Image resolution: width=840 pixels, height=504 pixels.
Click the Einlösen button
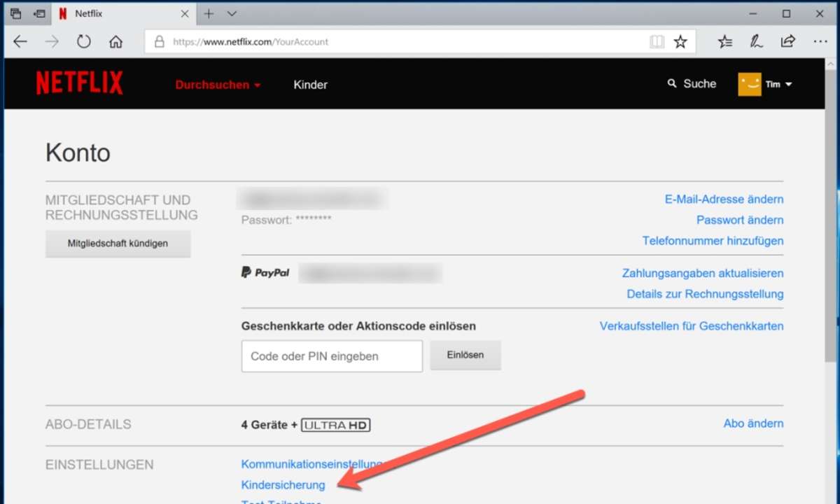465,355
